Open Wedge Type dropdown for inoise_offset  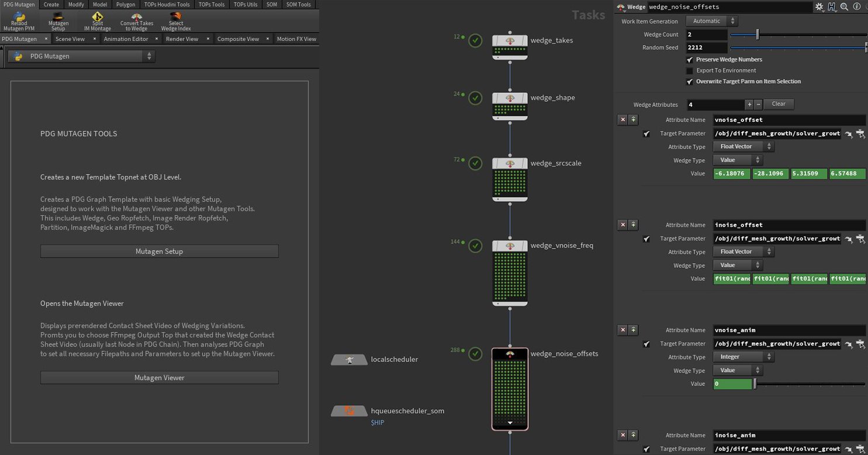pos(737,266)
